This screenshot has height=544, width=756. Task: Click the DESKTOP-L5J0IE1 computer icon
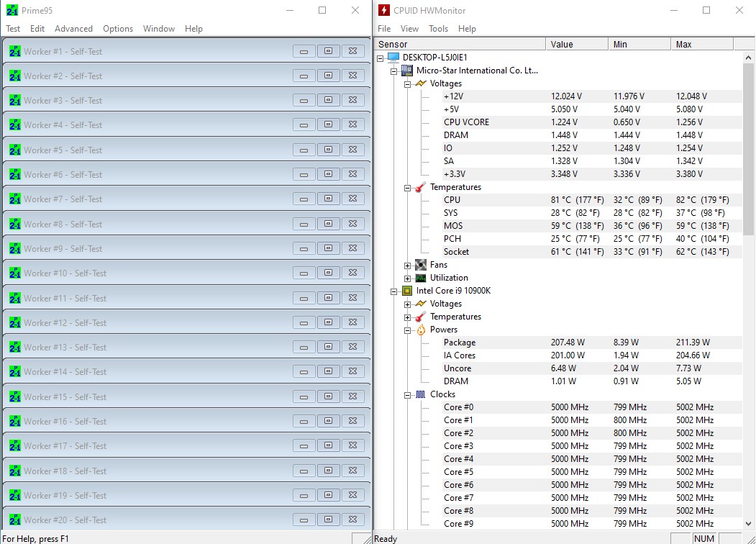[393, 58]
